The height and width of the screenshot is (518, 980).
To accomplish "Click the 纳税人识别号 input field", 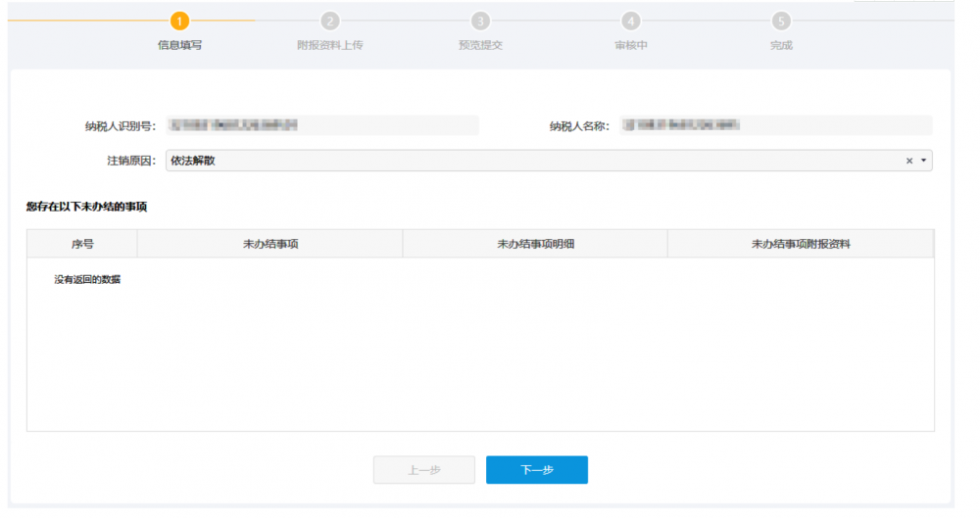I will (321, 125).
